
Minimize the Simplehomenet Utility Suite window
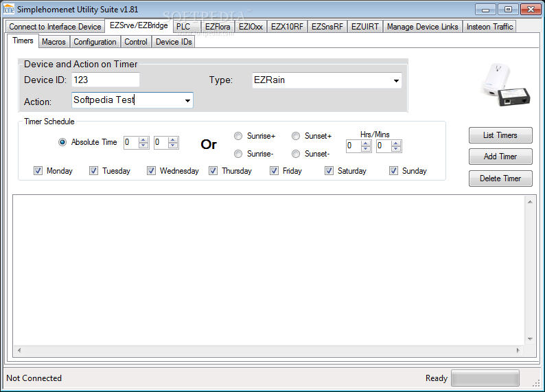[x=485, y=10]
